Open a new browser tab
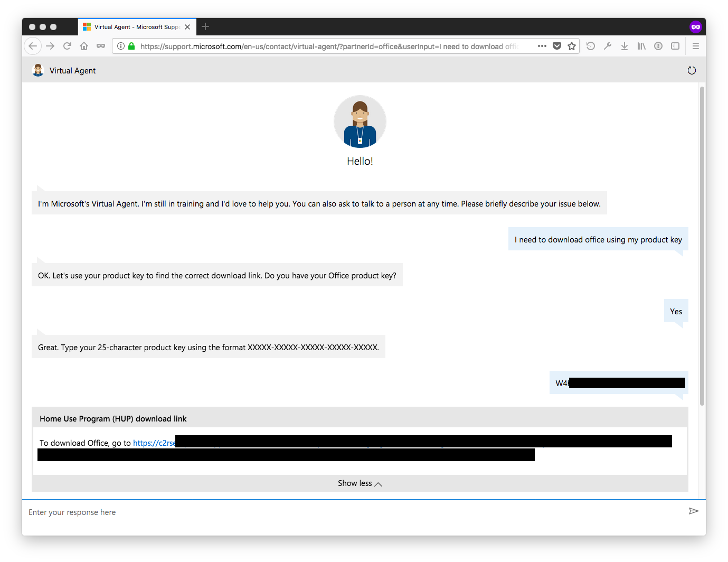 coord(205,27)
